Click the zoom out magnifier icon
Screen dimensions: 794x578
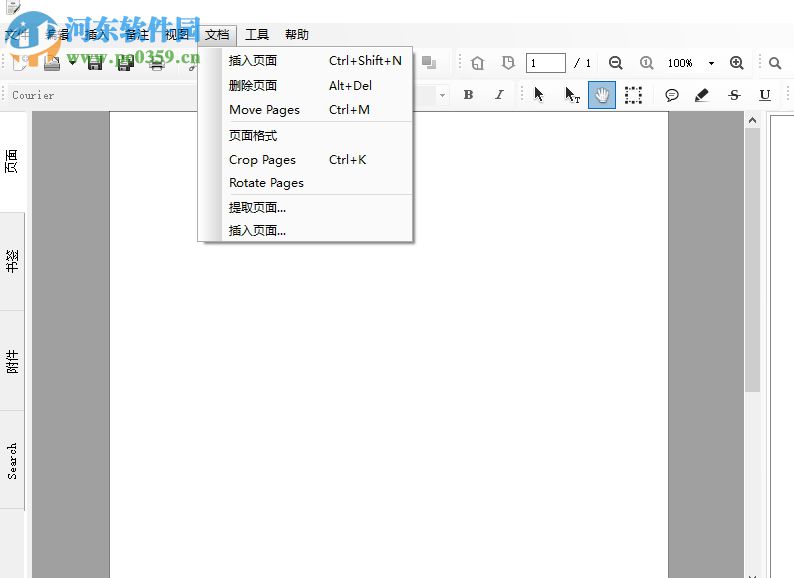point(615,63)
